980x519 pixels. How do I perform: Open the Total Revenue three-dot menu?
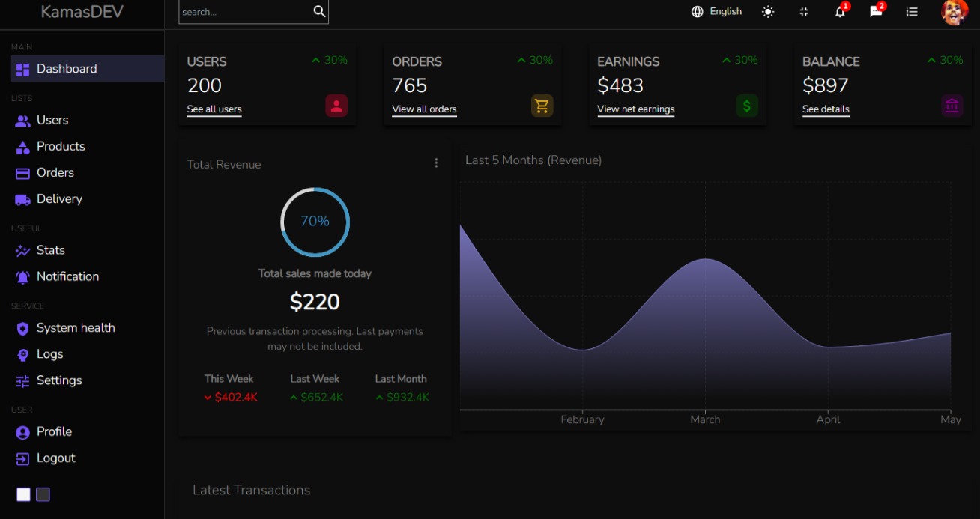point(436,163)
